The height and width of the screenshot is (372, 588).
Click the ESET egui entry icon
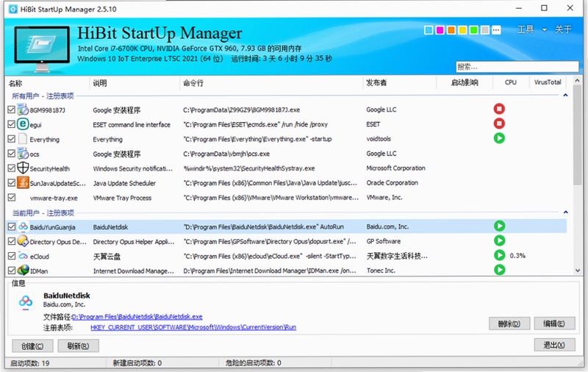[x=23, y=124]
